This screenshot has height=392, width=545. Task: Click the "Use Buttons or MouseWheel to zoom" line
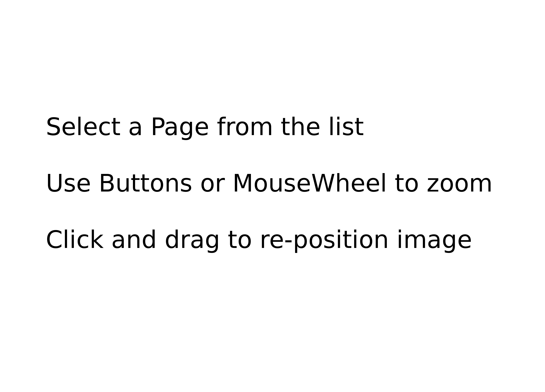tap(269, 184)
